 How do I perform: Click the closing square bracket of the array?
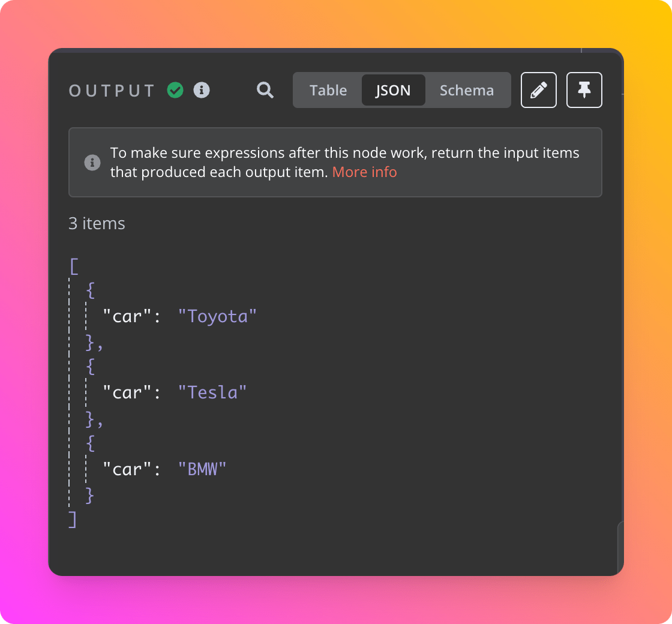tap(73, 520)
